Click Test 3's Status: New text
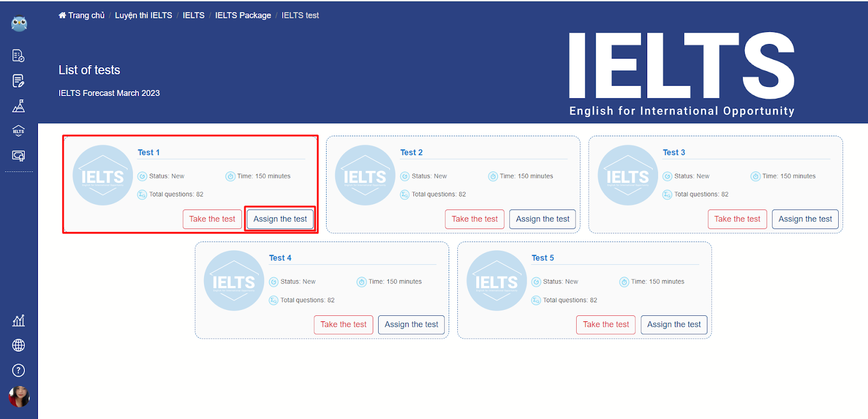Screen dimensions: 868x419 (692, 176)
